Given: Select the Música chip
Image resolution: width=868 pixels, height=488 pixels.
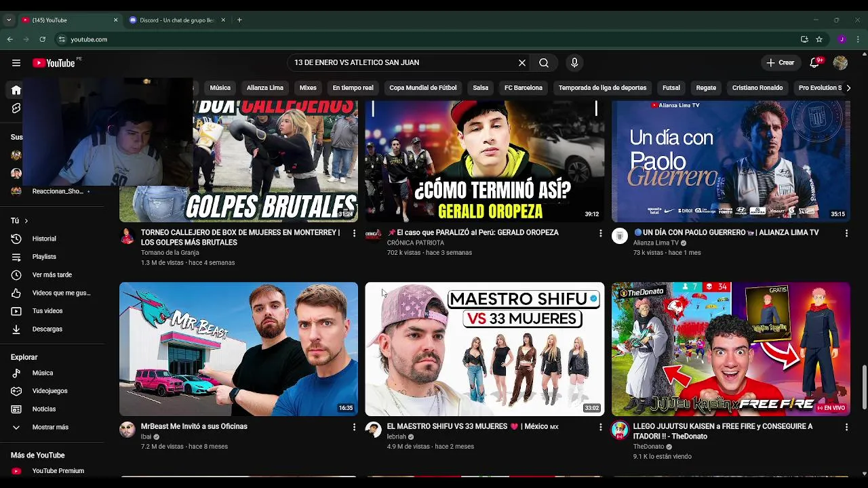Looking at the screenshot, I should (220, 88).
